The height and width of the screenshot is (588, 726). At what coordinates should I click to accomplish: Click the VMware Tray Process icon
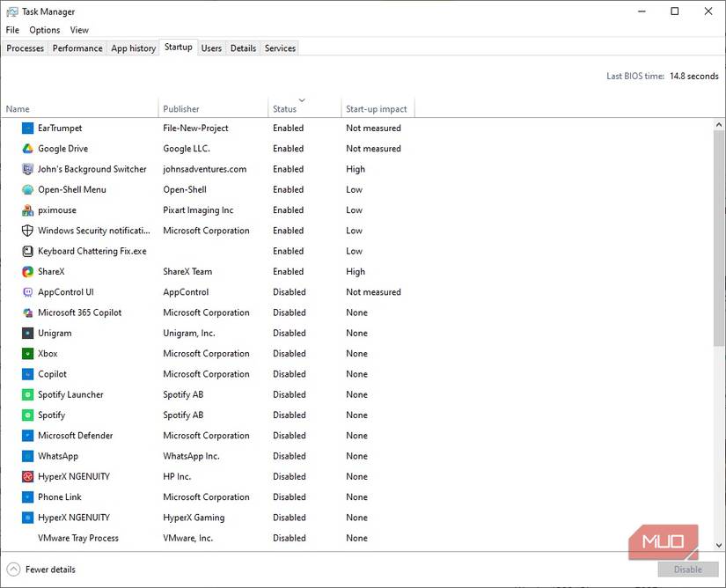[27, 538]
